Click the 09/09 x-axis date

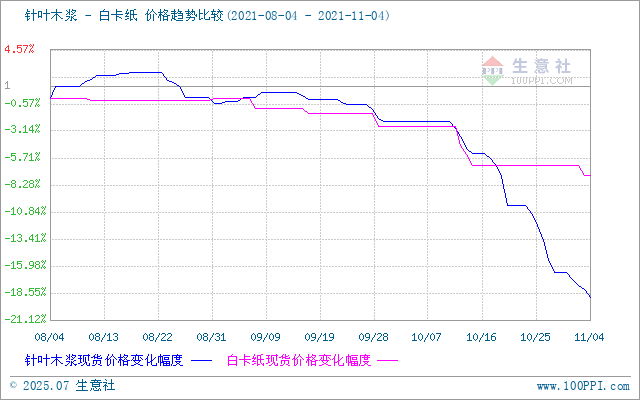[x=266, y=337]
